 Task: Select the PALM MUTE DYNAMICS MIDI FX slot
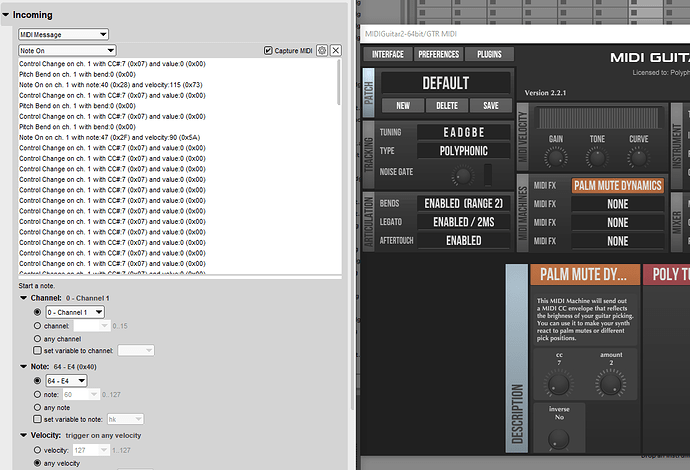tap(618, 186)
